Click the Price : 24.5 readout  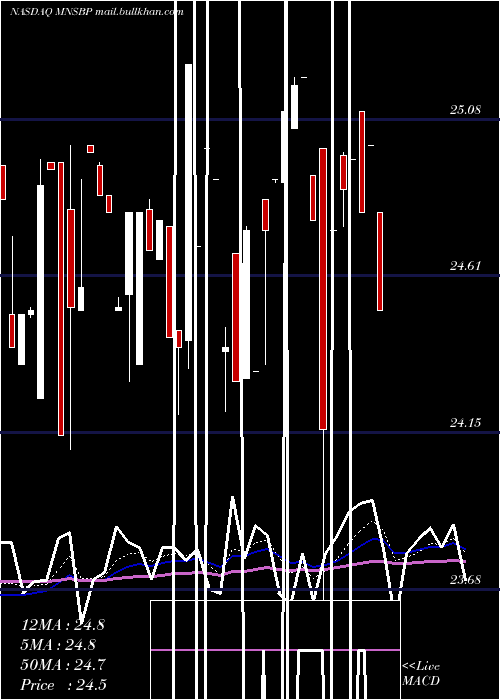63,685
